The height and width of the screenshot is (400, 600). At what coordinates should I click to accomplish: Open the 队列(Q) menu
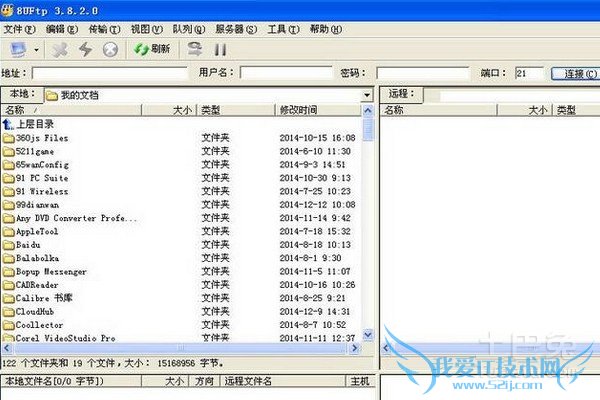189,29
